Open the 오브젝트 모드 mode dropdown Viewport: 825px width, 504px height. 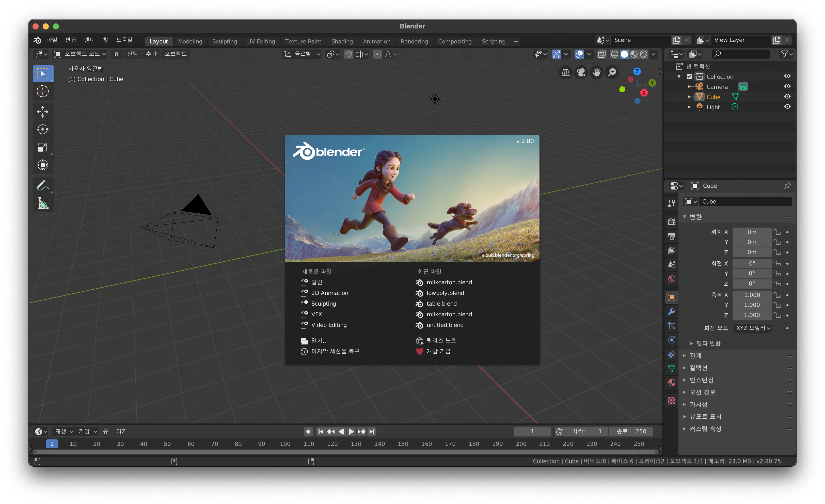80,54
